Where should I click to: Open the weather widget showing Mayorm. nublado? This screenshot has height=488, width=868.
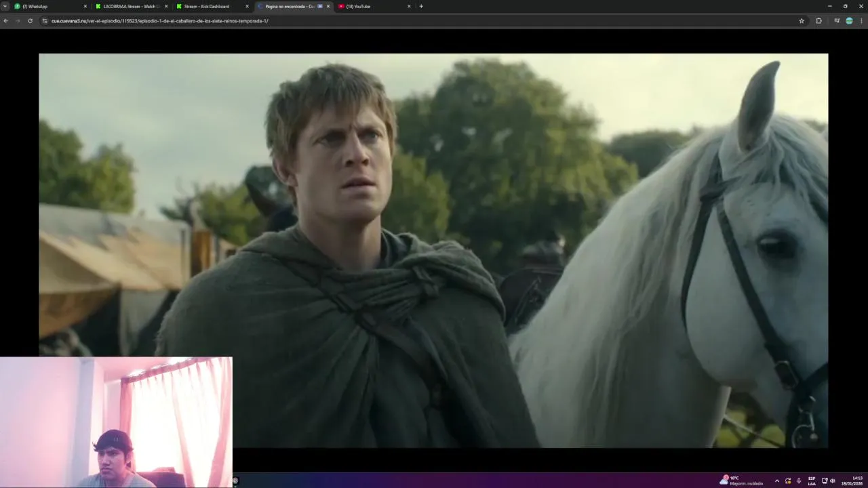[x=741, y=481]
